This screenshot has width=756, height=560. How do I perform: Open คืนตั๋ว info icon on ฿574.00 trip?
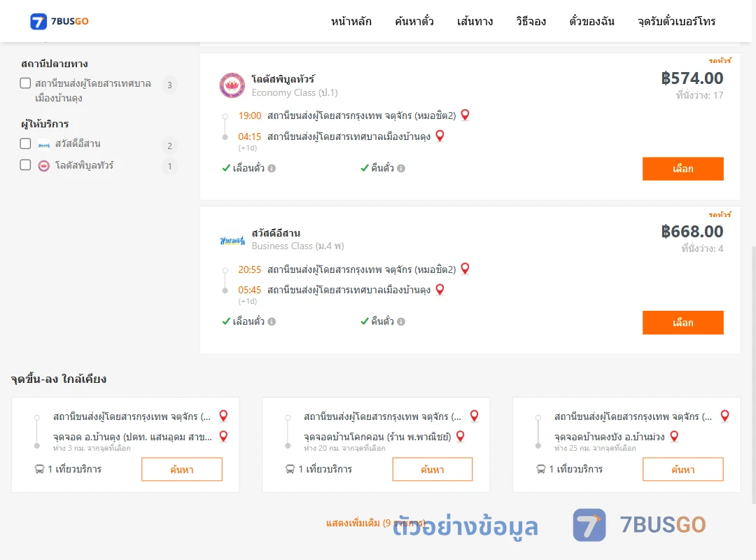[401, 168]
